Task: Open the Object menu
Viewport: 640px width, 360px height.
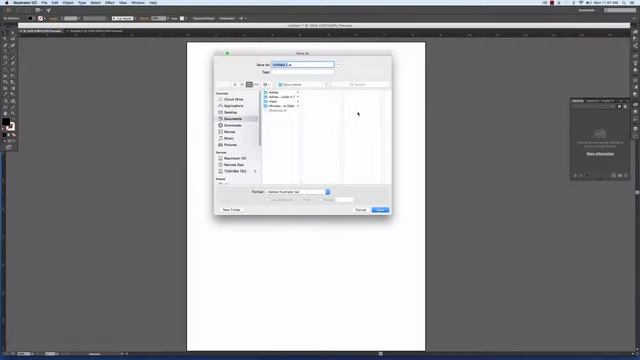Action: pyautogui.click(x=68, y=2)
